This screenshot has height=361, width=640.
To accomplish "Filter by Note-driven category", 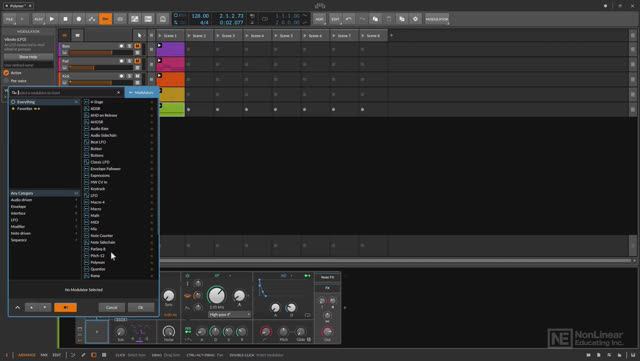I will click(x=44, y=233).
